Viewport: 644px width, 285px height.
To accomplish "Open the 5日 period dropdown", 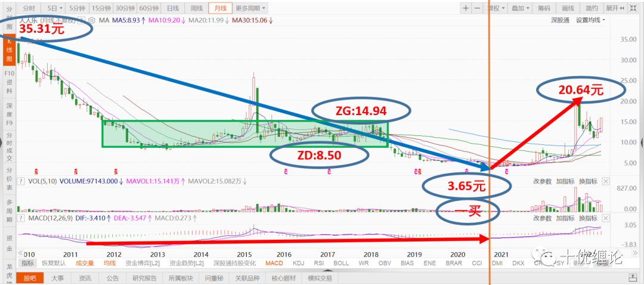I will point(55,8).
